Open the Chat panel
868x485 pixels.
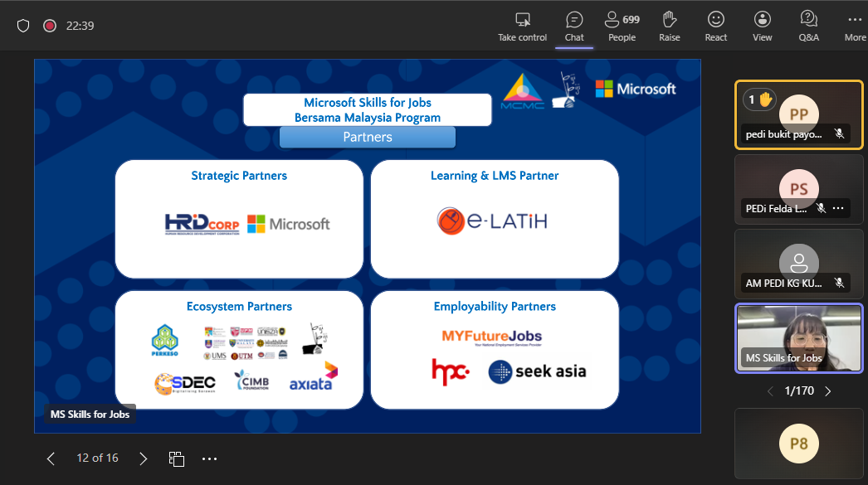pyautogui.click(x=574, y=26)
